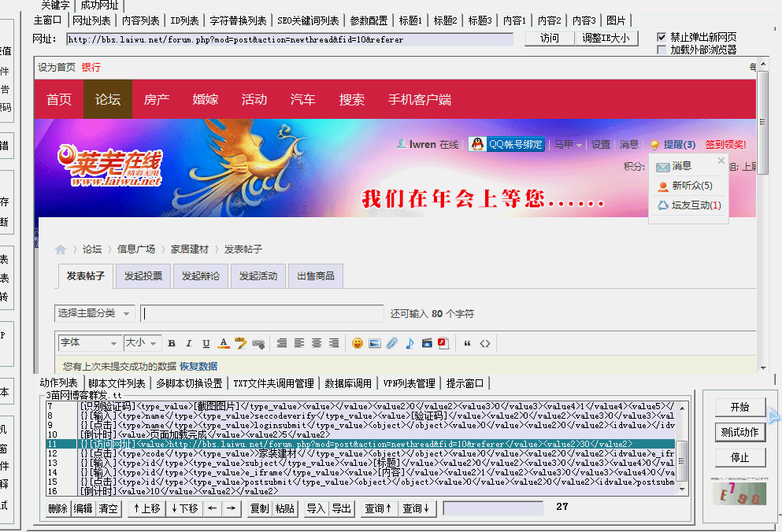Click 删除 in action list toolbar
Screen dimensions: 782x532
[57, 508]
